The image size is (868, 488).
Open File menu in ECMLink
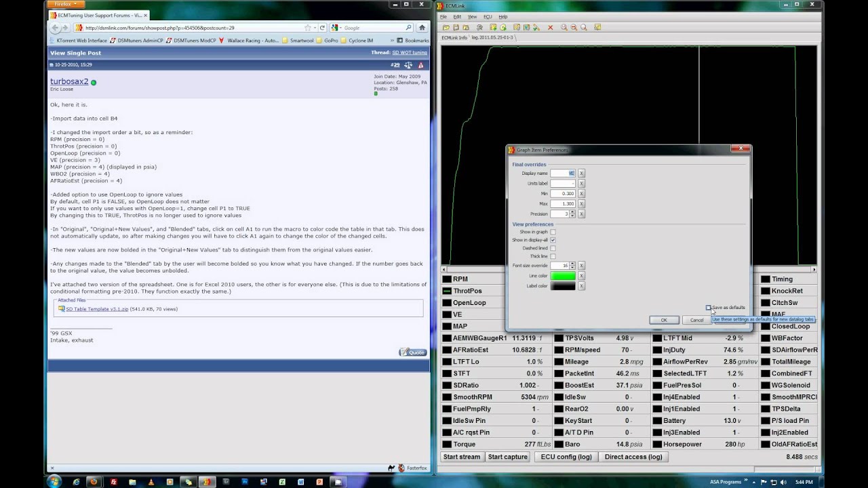[x=443, y=16]
